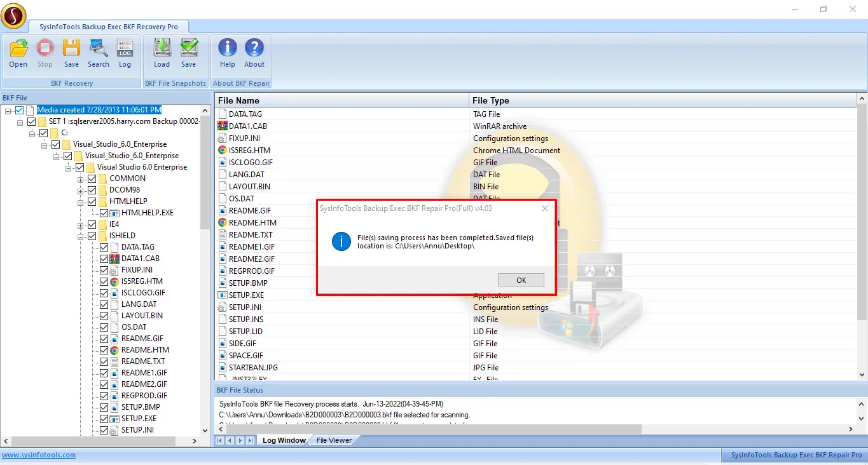
Task: Collapse the C: drive node
Action: tap(32, 133)
